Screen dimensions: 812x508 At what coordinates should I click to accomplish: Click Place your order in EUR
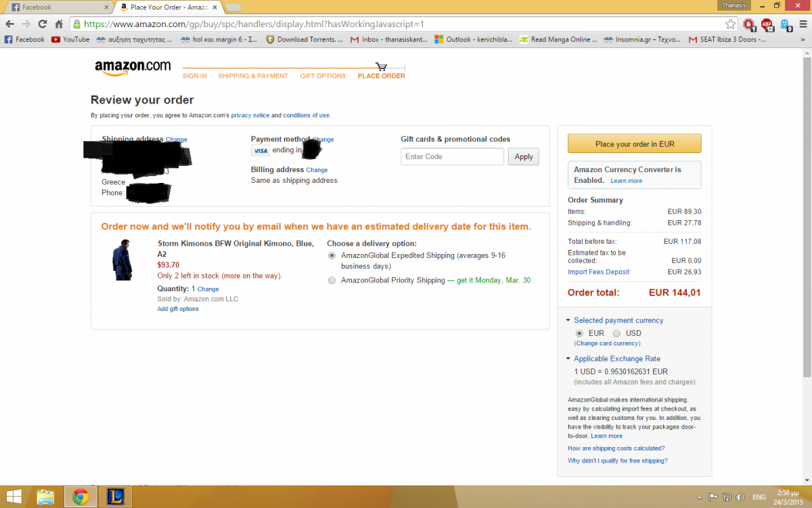(x=635, y=144)
